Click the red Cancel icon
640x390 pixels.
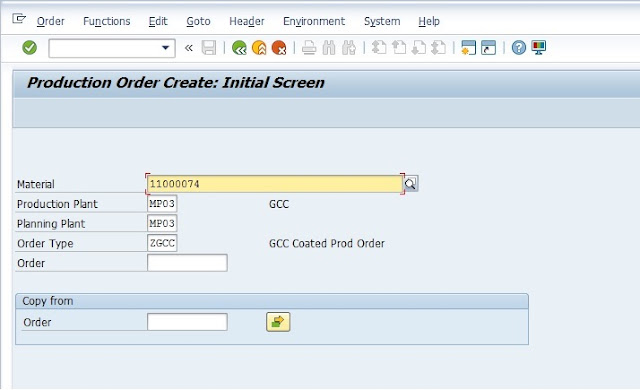click(x=279, y=48)
